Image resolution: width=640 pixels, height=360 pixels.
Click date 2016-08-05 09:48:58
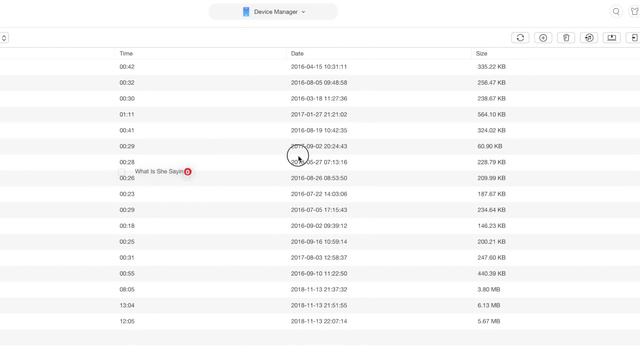point(319,82)
